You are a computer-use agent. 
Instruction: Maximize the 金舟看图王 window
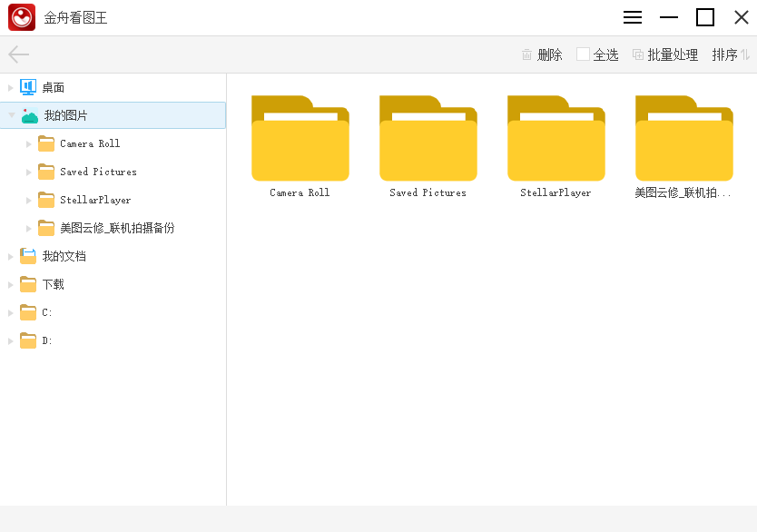tap(705, 17)
